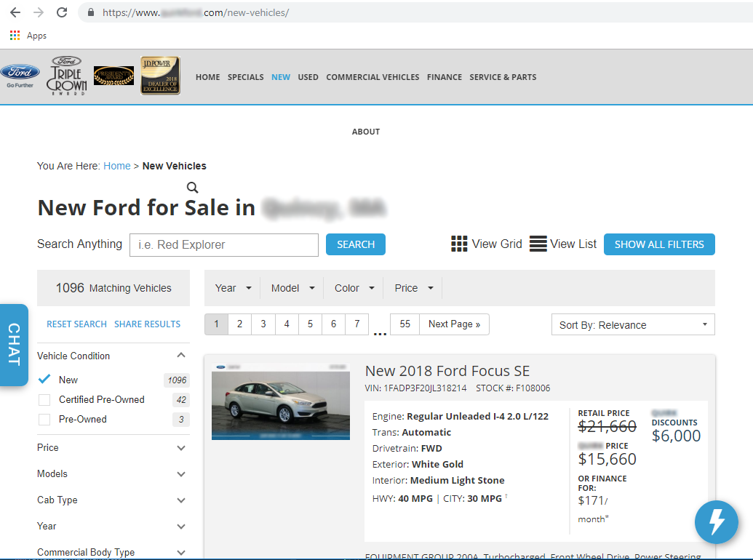Viewport: 753px width, 560px height.
Task: Open the Year filter dropdown
Action: pyautogui.click(x=233, y=288)
